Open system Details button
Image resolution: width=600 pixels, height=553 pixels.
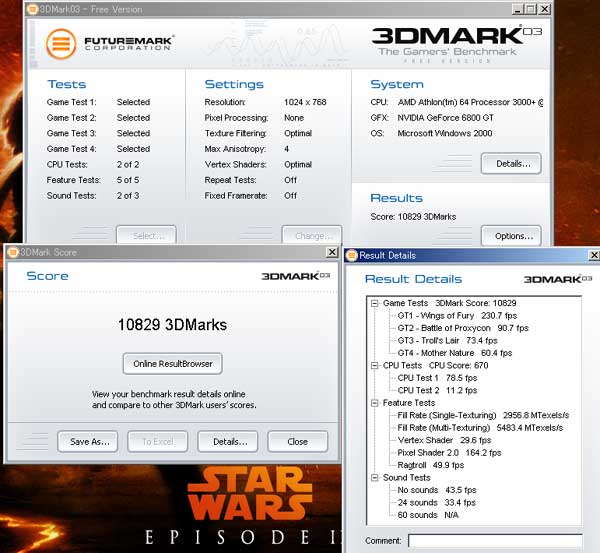(x=511, y=164)
